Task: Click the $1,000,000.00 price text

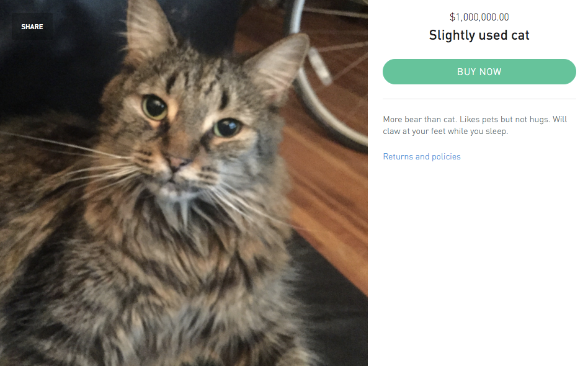Action: point(479,17)
